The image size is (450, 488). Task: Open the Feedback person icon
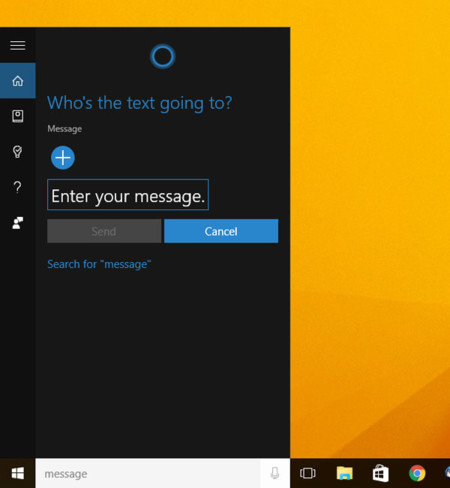click(x=18, y=223)
